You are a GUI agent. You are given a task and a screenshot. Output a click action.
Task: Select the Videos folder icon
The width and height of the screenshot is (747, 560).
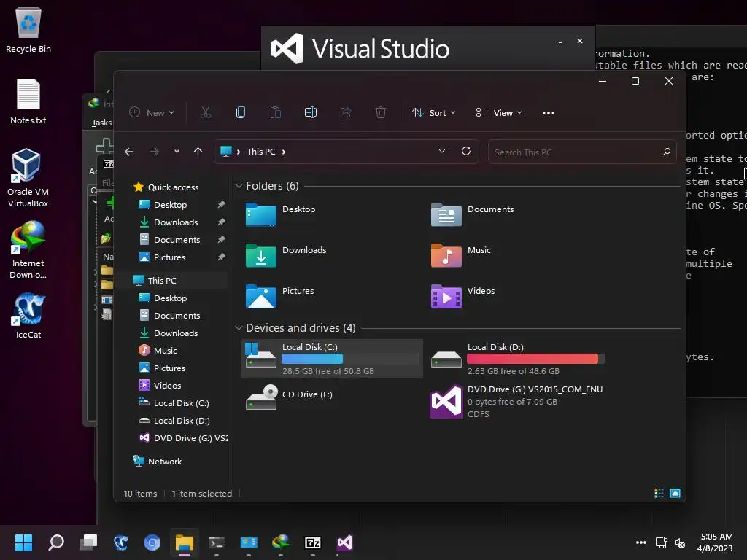[446, 296]
